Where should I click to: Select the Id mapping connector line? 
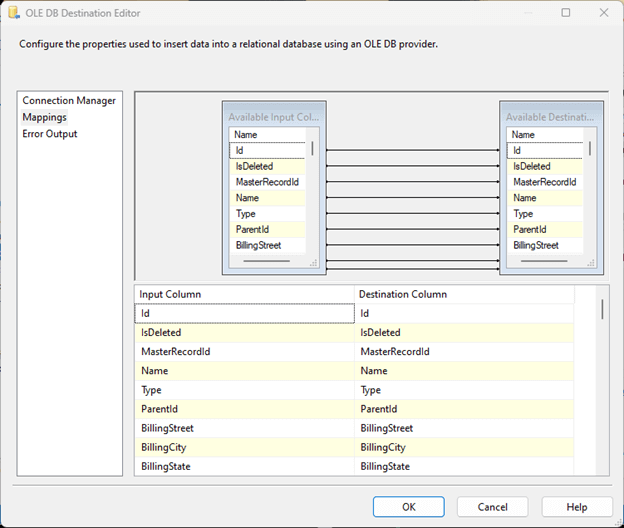pos(413,150)
